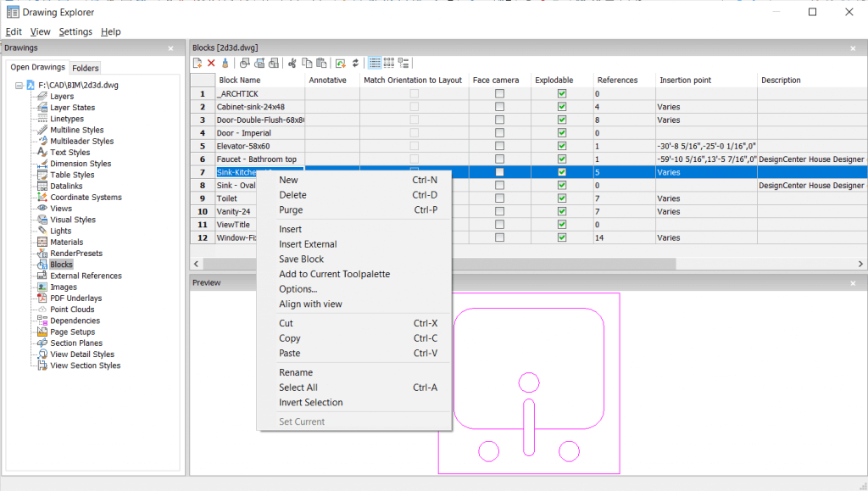Cut the selected block using the scissors icon
This screenshot has width=868, height=491.
tap(292, 63)
